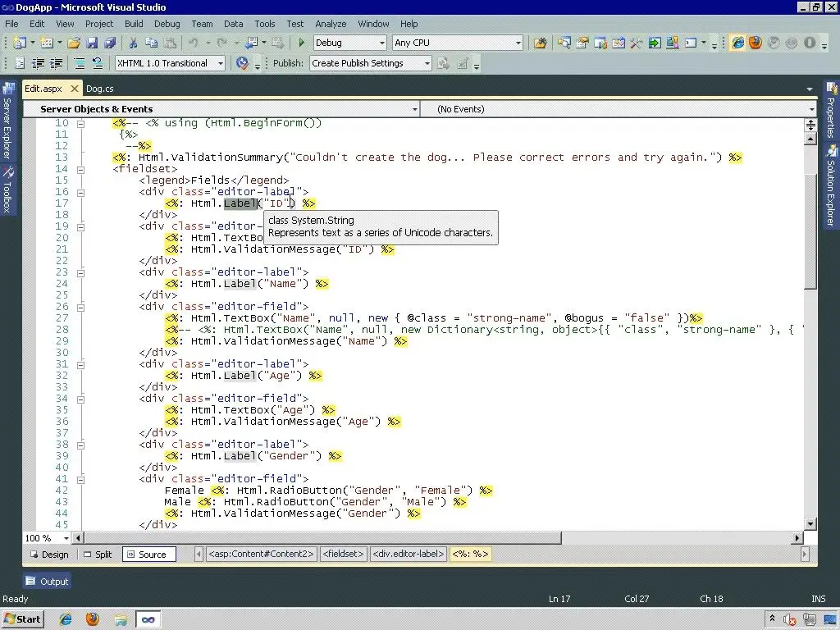This screenshot has width=840, height=630.
Task: Click the Windows Start button
Action: click(22, 619)
